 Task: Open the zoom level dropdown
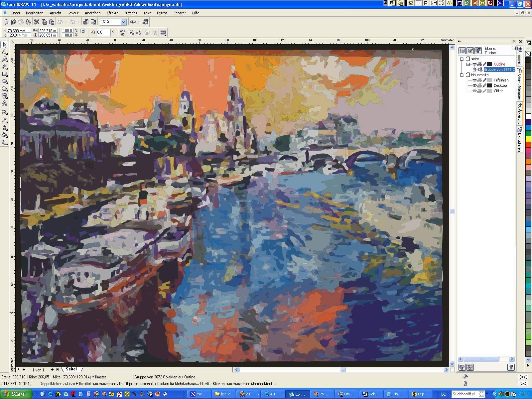[x=123, y=22]
